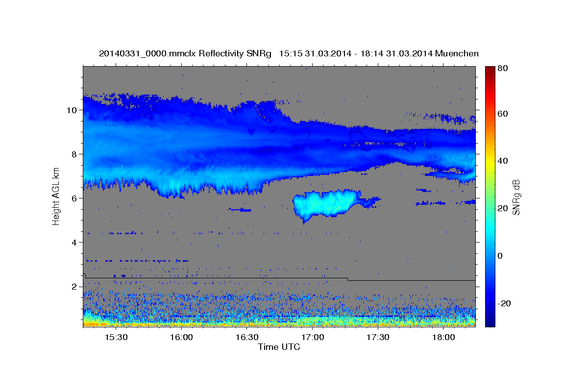The width and height of the screenshot is (588, 392).
Task: Click the height tick label 10
Action: pos(73,110)
